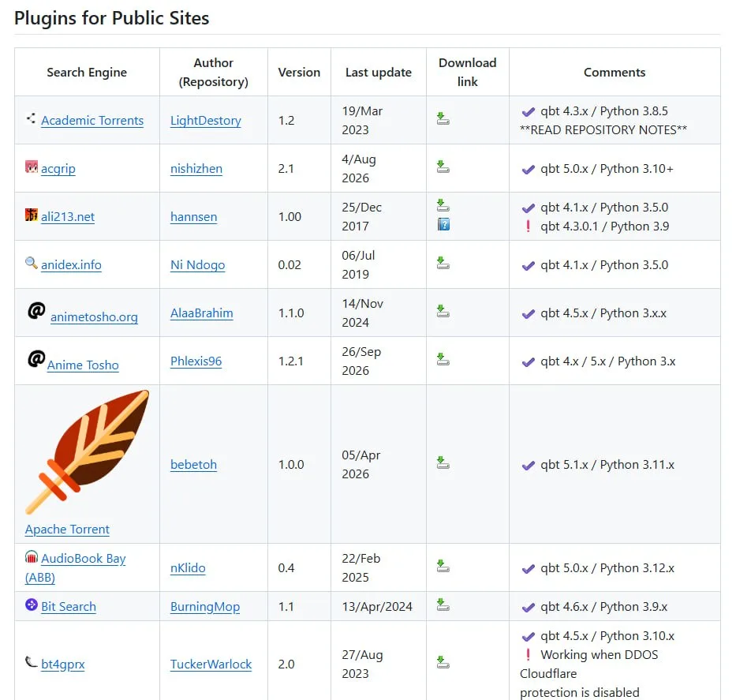Image resolution: width=736 pixels, height=700 pixels.
Task: Open AlaaBrahim's repository
Action: [x=202, y=313]
